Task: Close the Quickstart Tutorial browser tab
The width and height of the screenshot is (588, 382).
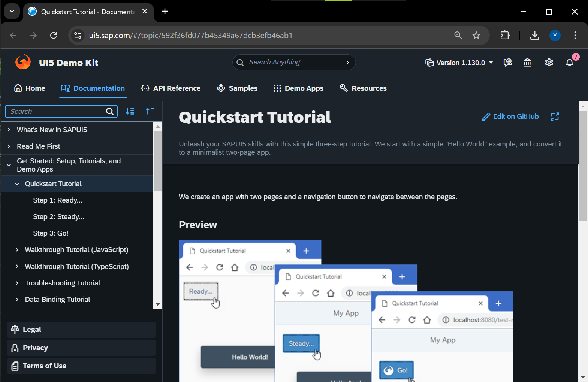Action: pos(145,12)
